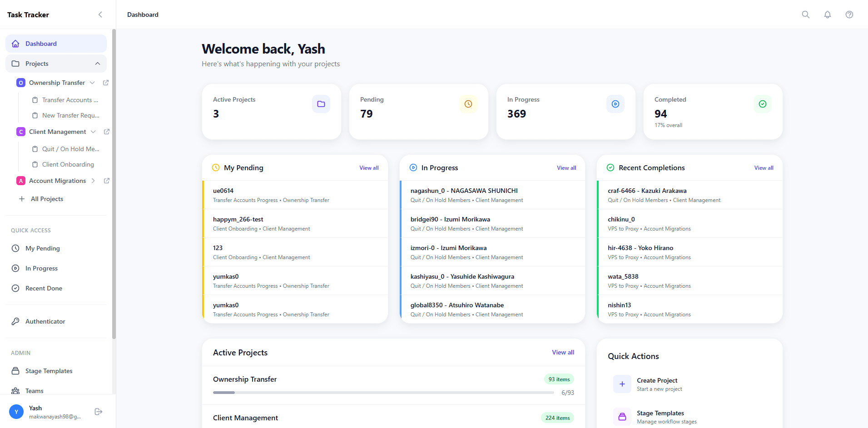Collapse the sidebar with the arrow button
868x428 pixels.
[x=100, y=14]
